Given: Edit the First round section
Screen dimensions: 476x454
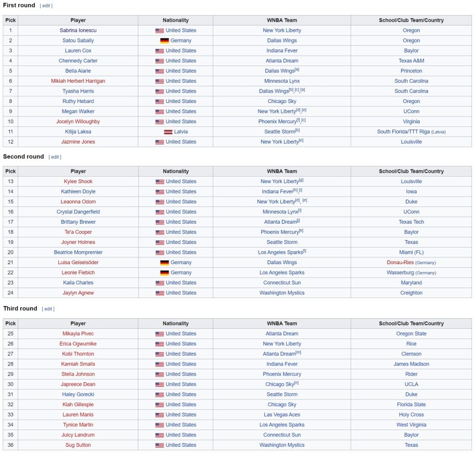Looking at the screenshot, I should pyautogui.click(x=46, y=6).
